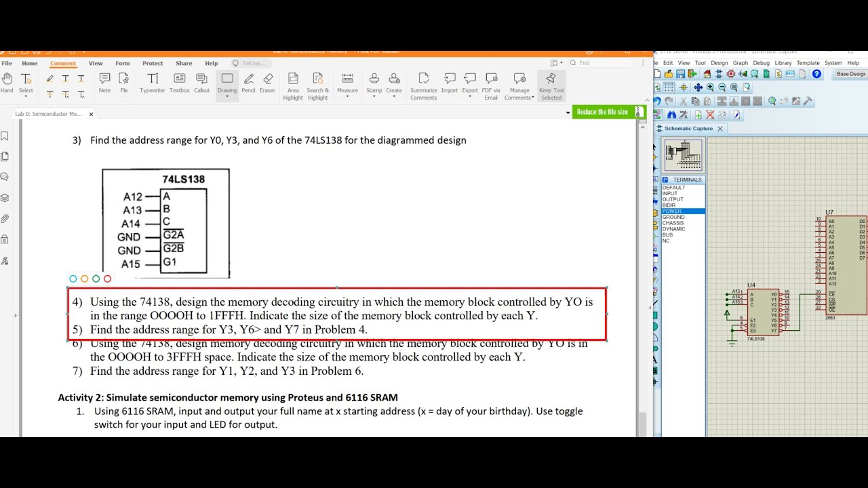
Task: Choose the Note comment tool
Action: click(104, 83)
